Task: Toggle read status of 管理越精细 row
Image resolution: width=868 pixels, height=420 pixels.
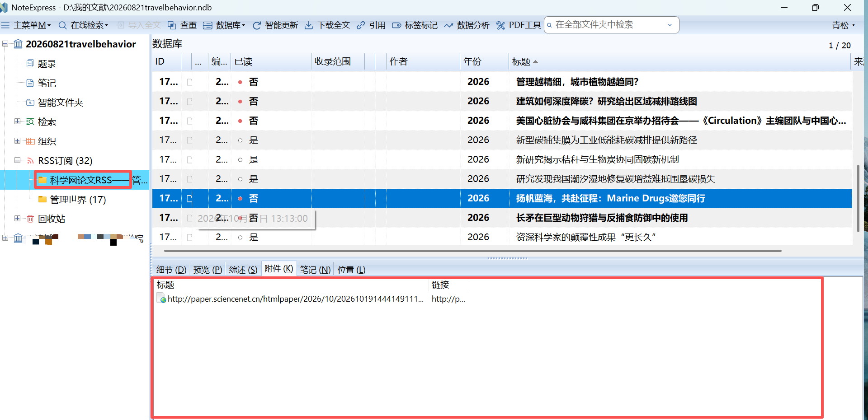Action: pos(240,82)
